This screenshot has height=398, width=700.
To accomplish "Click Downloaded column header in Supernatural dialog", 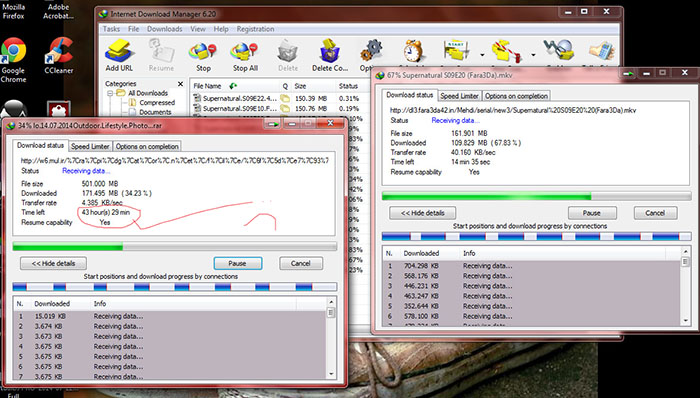I will (421, 253).
